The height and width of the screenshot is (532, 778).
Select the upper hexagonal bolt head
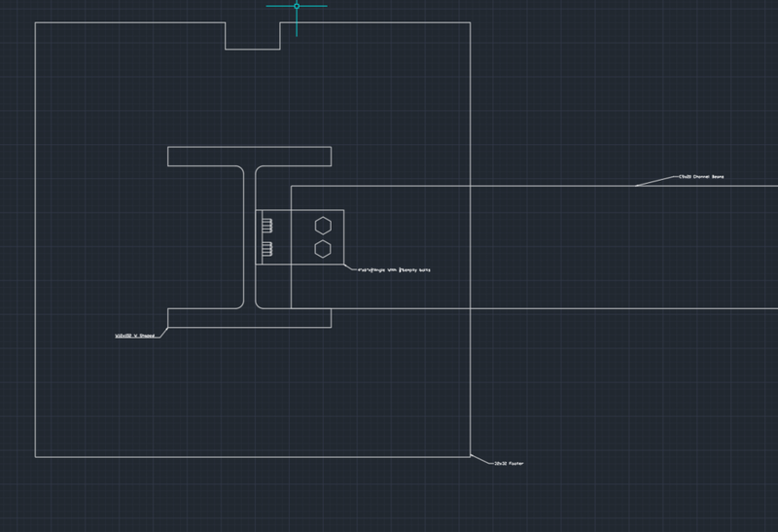pyautogui.click(x=323, y=226)
